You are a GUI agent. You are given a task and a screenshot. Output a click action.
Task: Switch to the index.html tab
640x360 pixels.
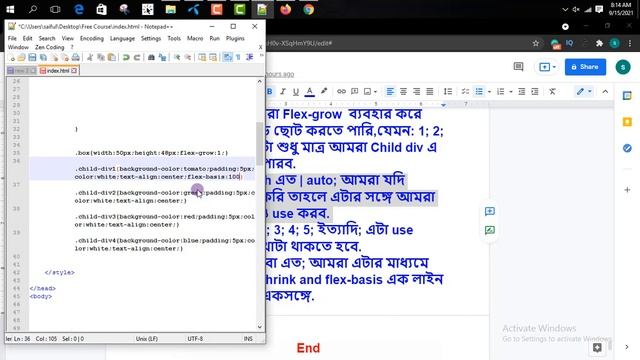click(x=58, y=71)
